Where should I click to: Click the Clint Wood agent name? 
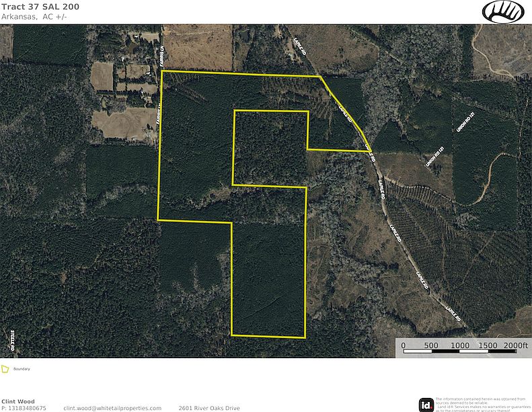(18, 401)
